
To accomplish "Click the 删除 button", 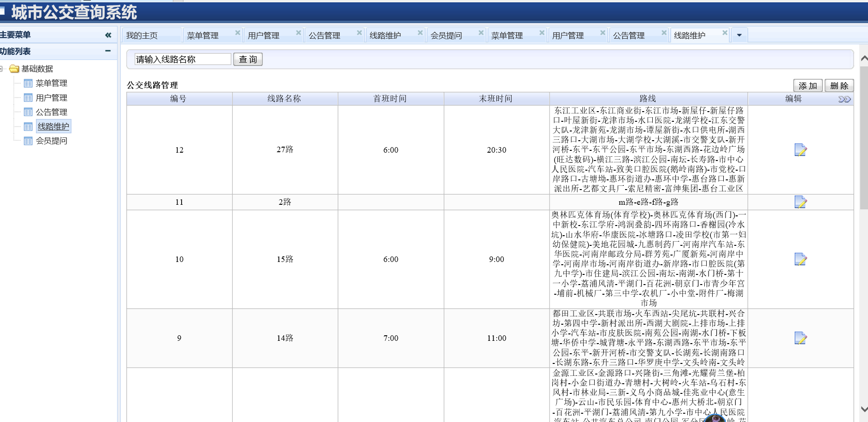I will tap(839, 86).
